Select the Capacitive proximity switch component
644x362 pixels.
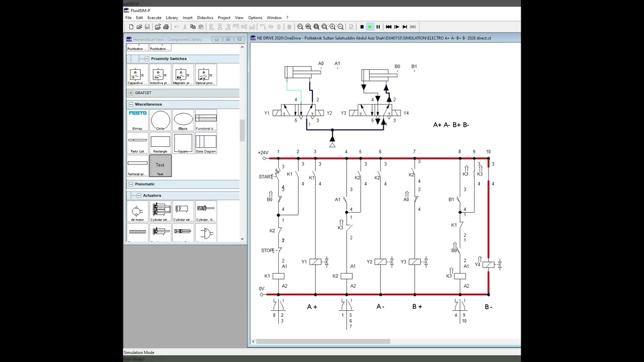[137, 75]
